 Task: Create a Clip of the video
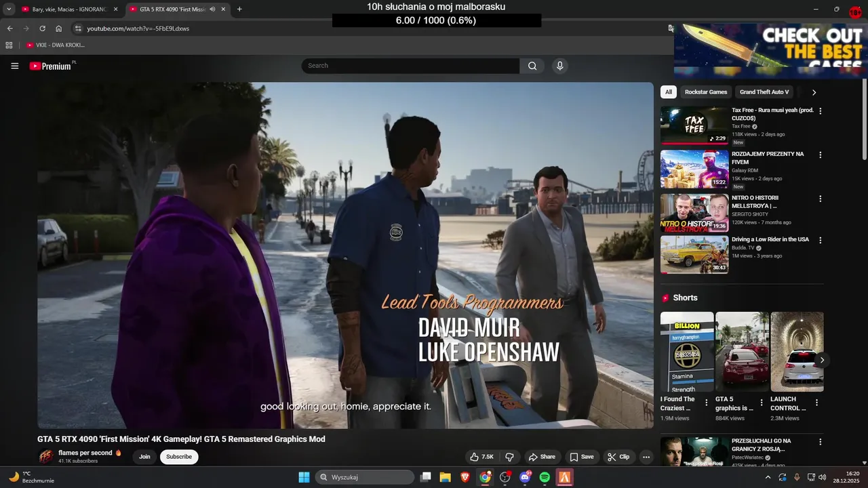pyautogui.click(x=618, y=457)
